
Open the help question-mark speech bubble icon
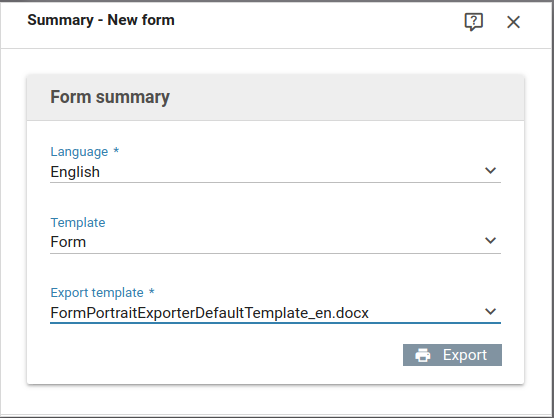[473, 22]
